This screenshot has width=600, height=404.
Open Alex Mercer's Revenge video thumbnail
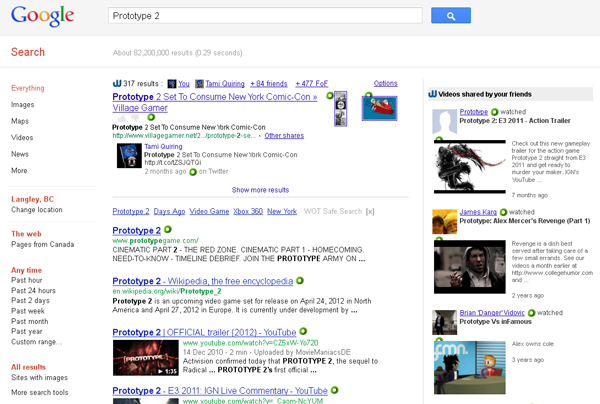coord(470,267)
